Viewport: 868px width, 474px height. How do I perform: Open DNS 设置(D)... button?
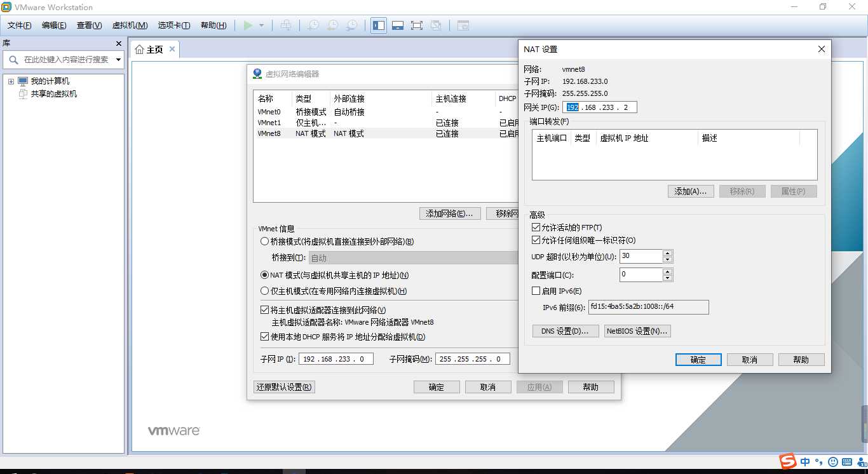565,331
